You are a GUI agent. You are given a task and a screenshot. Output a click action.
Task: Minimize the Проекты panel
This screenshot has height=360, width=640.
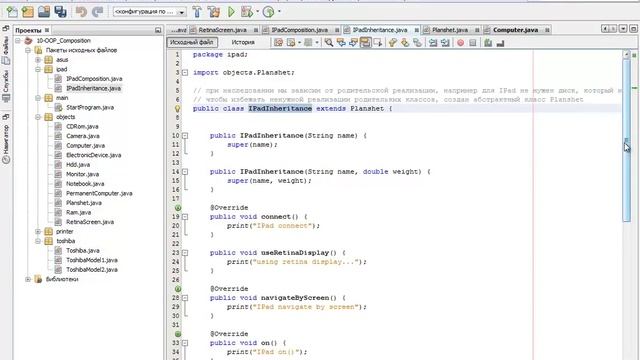(158, 31)
